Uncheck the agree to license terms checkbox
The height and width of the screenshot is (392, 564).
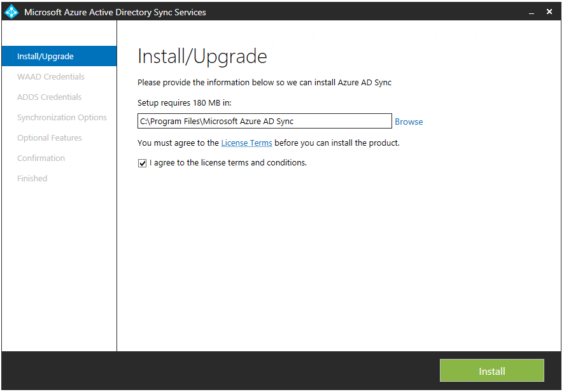coord(142,164)
